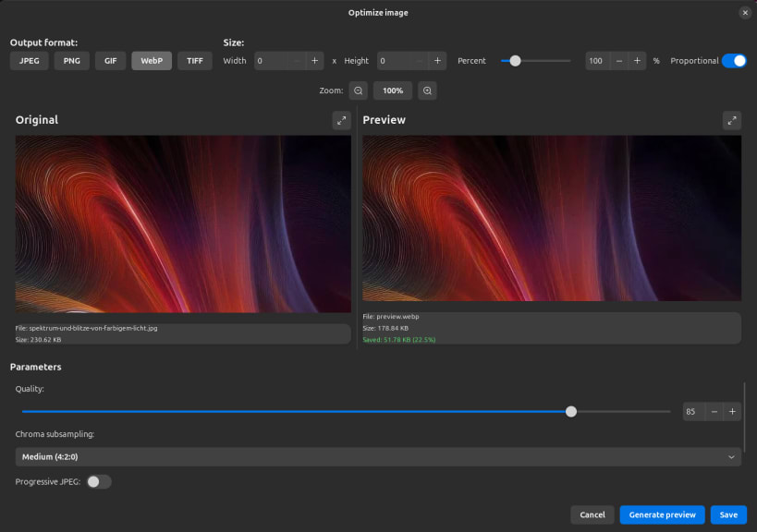Increase Quality value with the plus button
The height and width of the screenshot is (532, 757).
pyautogui.click(x=731, y=411)
